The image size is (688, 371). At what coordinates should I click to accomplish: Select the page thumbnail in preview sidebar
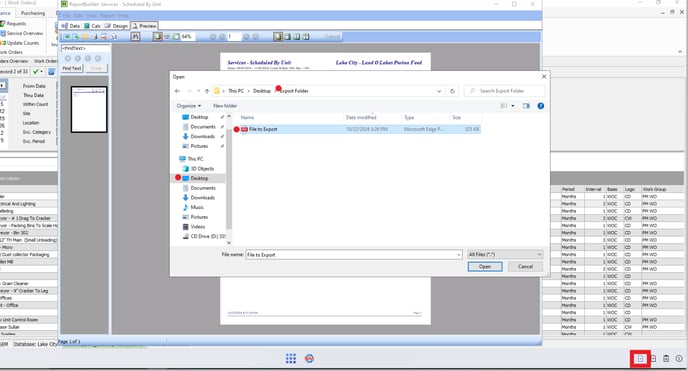(x=89, y=109)
